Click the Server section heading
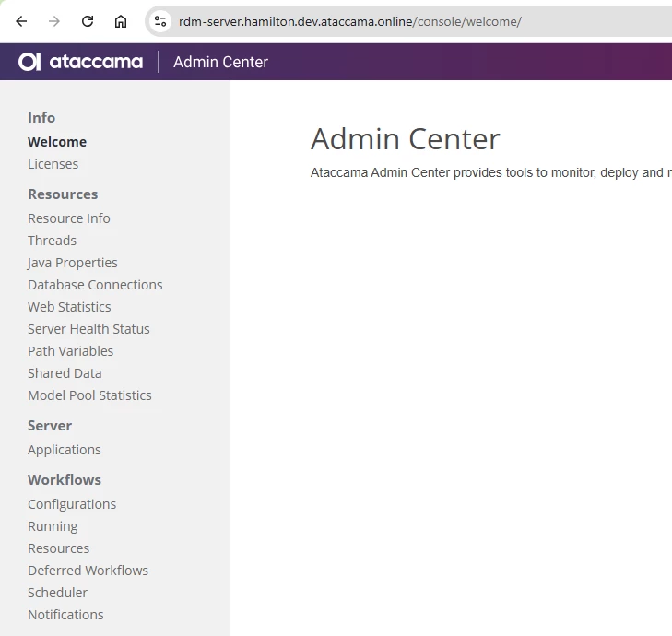 [50, 426]
